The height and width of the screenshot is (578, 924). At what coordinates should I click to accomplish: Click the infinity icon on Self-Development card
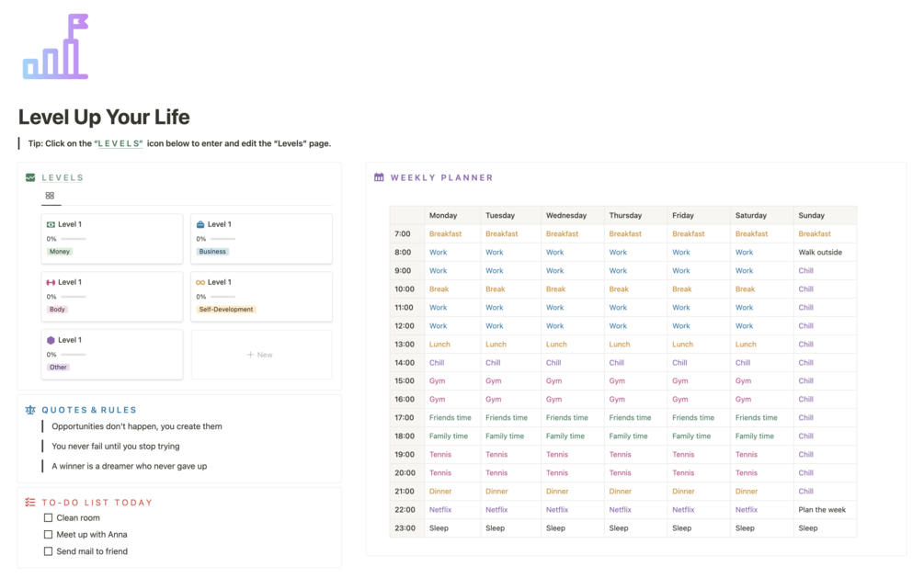(x=200, y=282)
